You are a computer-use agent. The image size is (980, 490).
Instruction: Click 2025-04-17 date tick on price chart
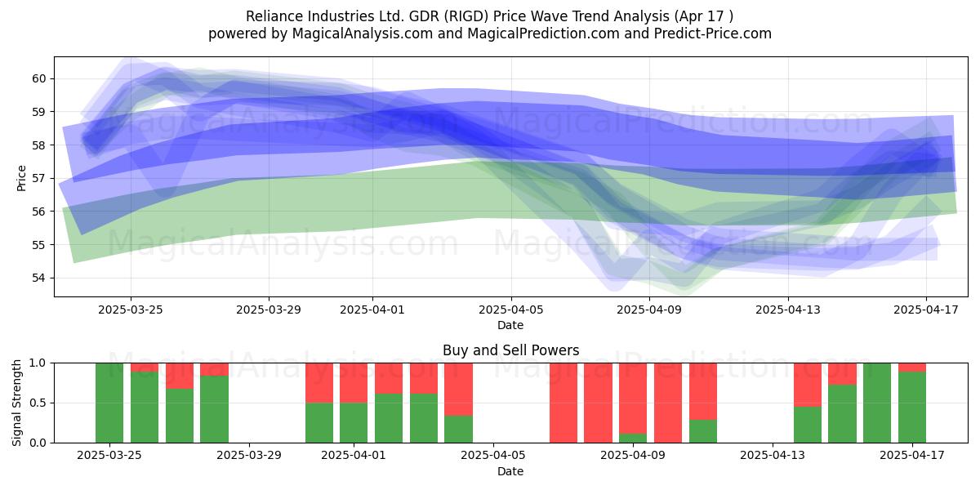(926, 310)
